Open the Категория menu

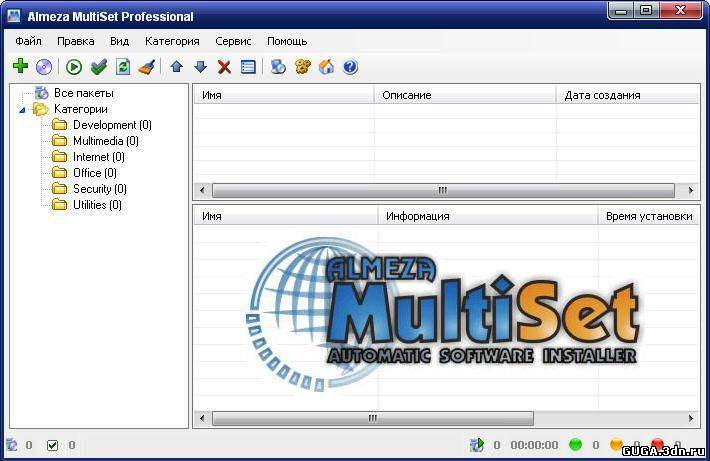coord(172,41)
